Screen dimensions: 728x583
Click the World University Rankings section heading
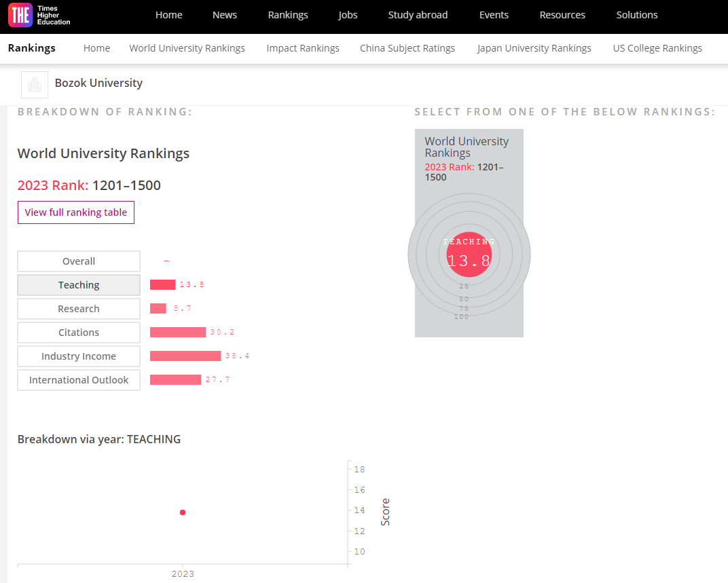[103, 153]
